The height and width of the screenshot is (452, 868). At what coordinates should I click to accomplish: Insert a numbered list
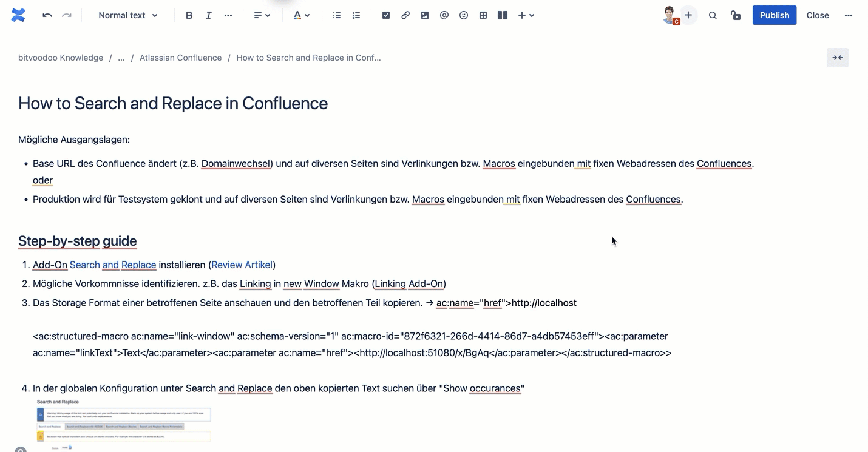coord(356,15)
